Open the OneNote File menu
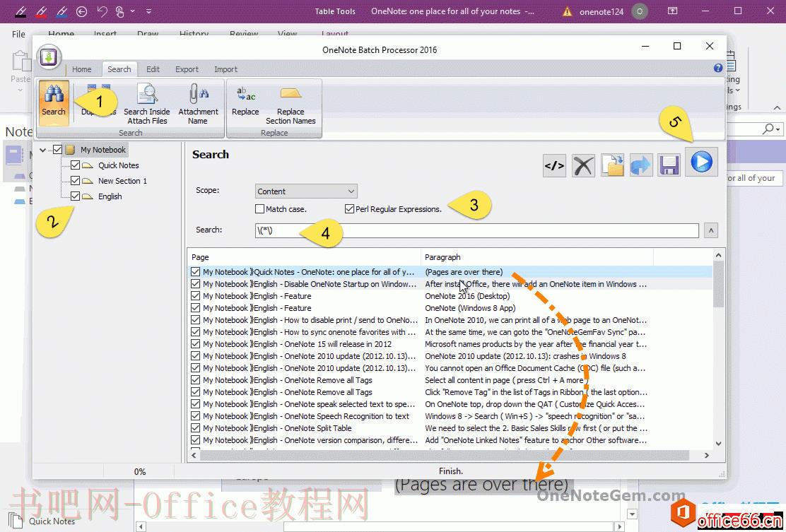 18,34
